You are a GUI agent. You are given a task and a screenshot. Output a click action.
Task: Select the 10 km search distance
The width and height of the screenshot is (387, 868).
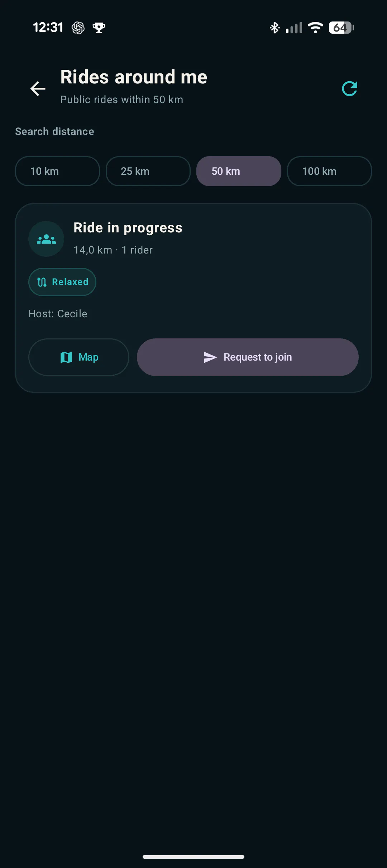point(57,171)
